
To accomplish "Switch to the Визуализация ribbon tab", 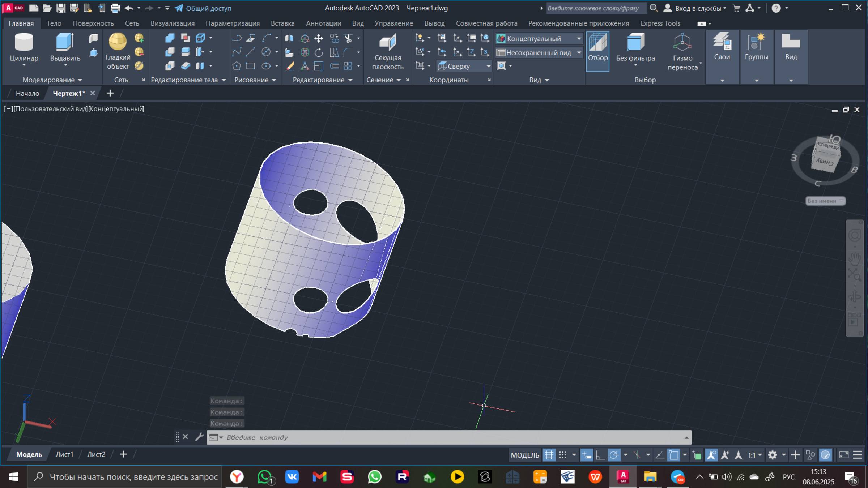I will click(x=172, y=23).
